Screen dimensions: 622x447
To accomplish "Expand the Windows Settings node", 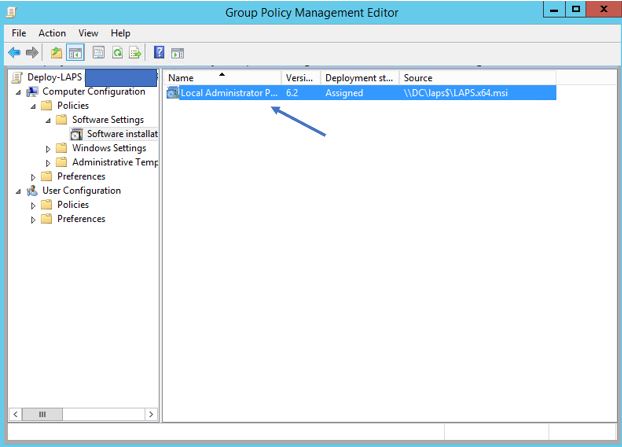I will coord(48,149).
